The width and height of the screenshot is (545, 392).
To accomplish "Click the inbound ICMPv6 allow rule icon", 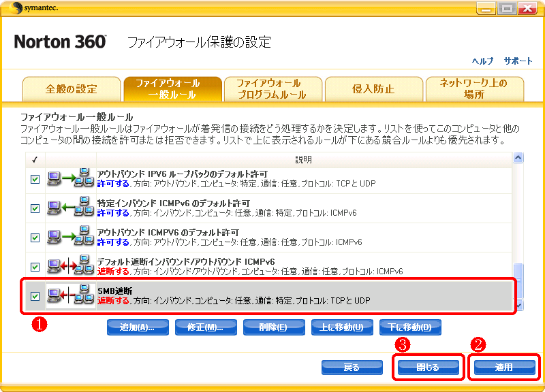I will [x=70, y=208].
